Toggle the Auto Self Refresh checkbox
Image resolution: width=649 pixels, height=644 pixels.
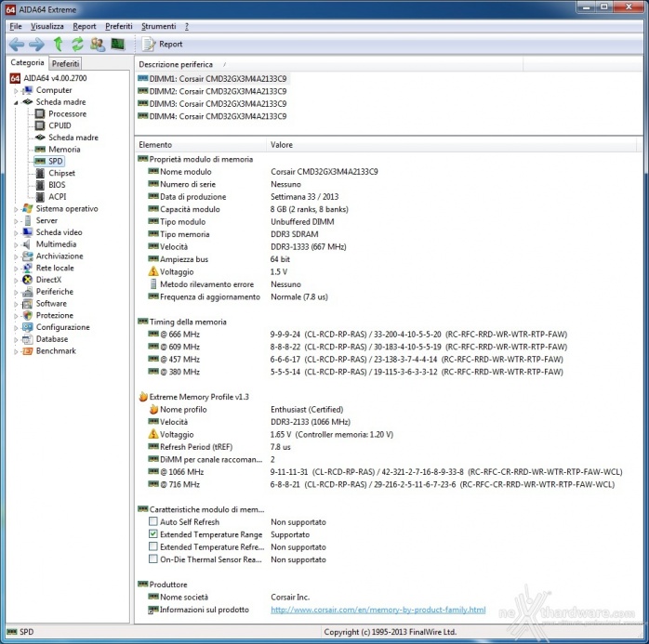153,521
